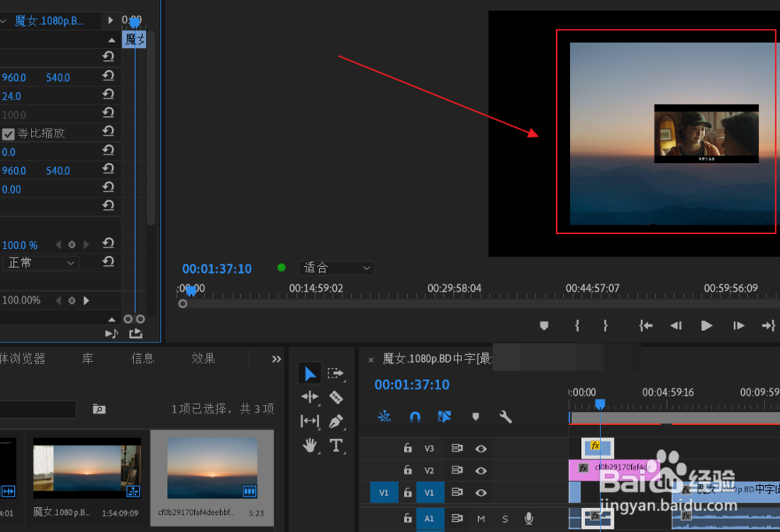Viewport: 780px width, 532px height.
Task: Mark In point in program monitor
Action: [577, 326]
